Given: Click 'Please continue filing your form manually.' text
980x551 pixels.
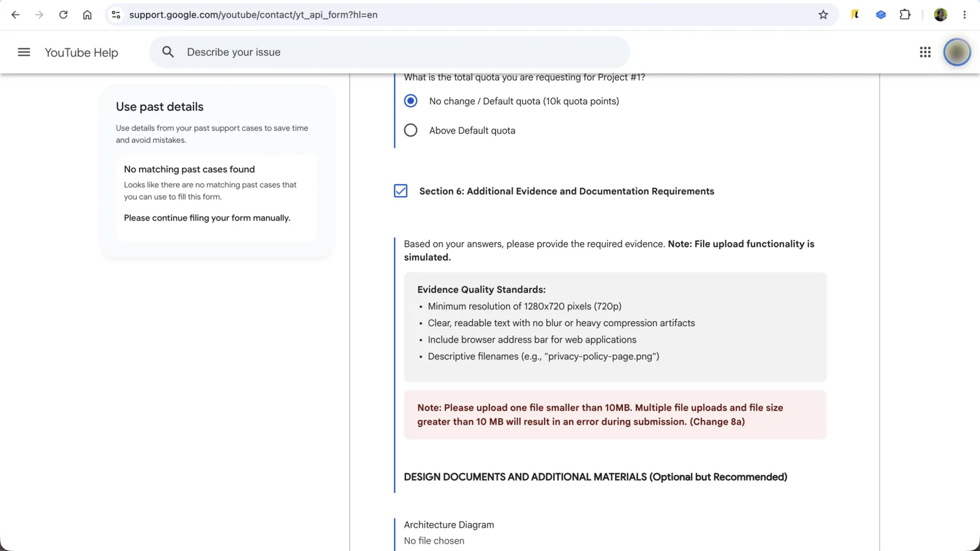Looking at the screenshot, I should click(207, 218).
